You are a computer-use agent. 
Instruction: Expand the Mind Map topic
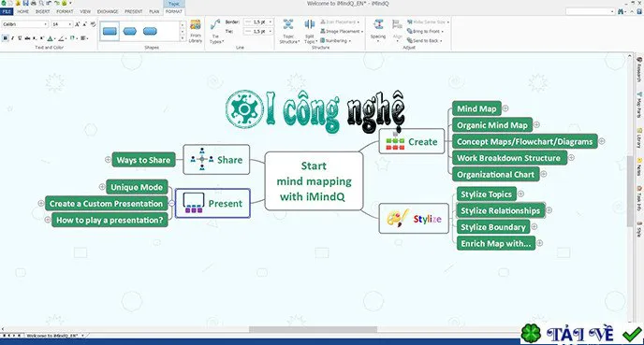[x=505, y=108]
